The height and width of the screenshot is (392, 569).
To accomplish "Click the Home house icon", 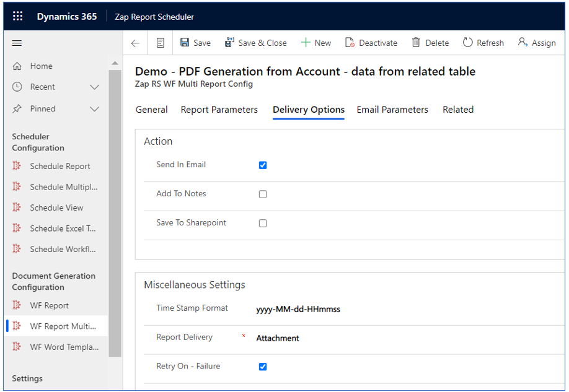I will [x=17, y=66].
